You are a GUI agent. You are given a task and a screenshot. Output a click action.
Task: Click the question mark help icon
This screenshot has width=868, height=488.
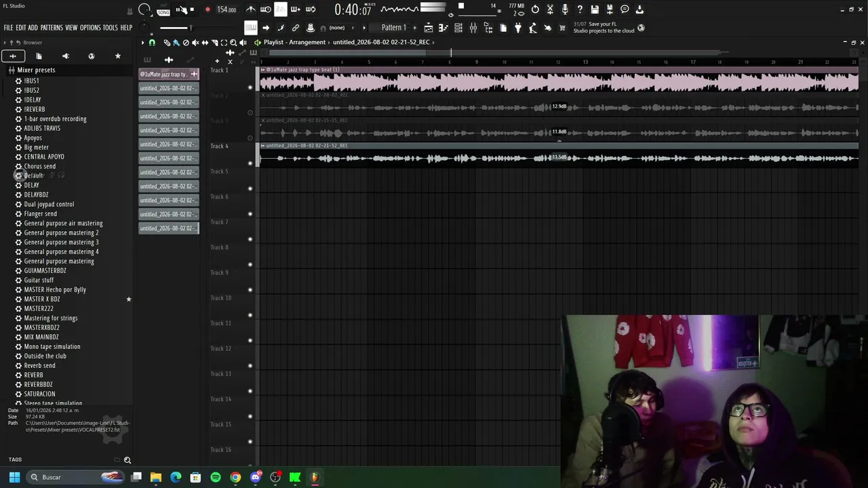point(580,9)
